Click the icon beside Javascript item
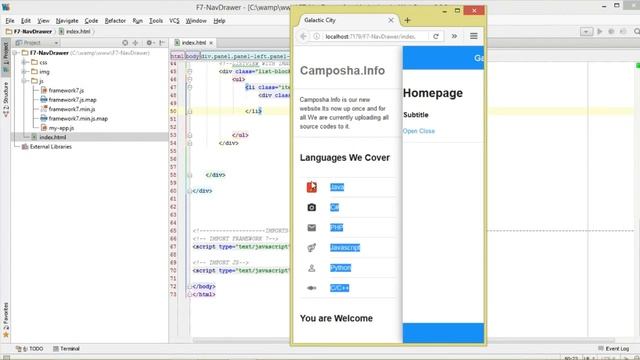This screenshot has width=640, height=360. [x=311, y=248]
